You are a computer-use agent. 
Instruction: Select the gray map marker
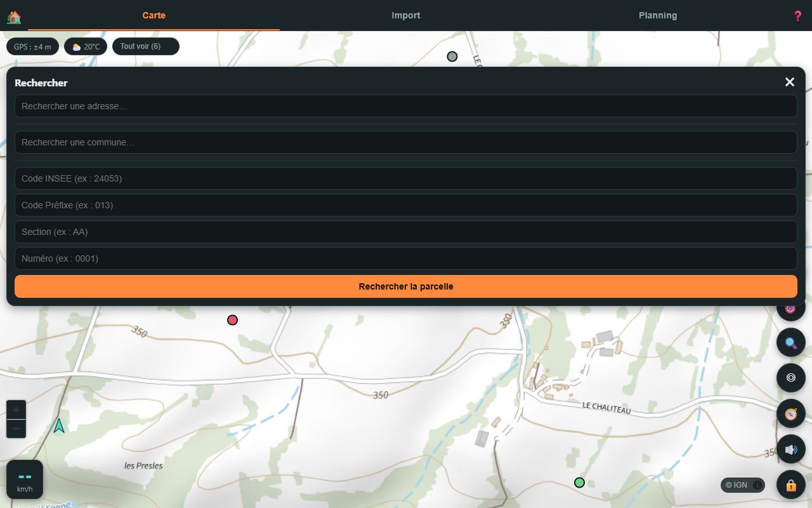452,57
